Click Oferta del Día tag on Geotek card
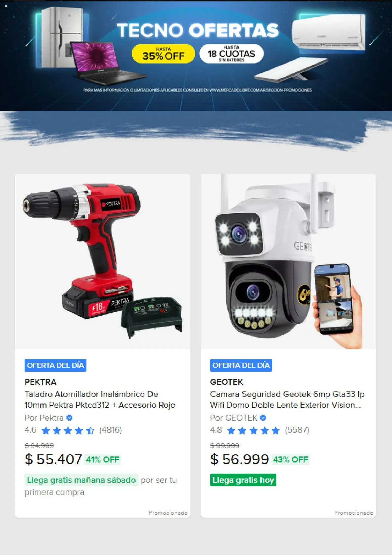392x555 pixels. 241,365
